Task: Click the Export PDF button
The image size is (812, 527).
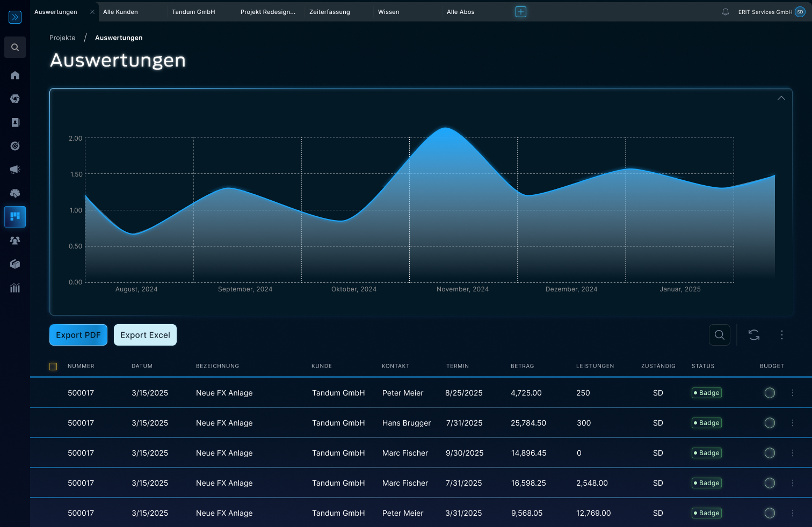Action: pyautogui.click(x=78, y=335)
